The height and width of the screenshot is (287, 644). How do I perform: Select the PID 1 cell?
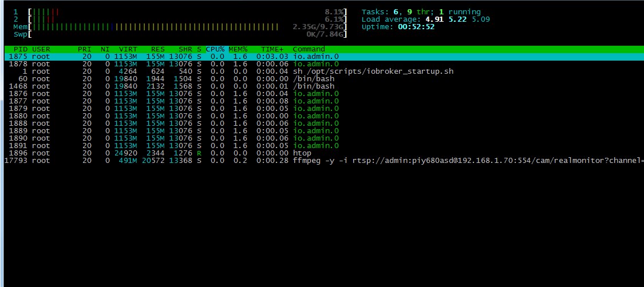(25, 71)
